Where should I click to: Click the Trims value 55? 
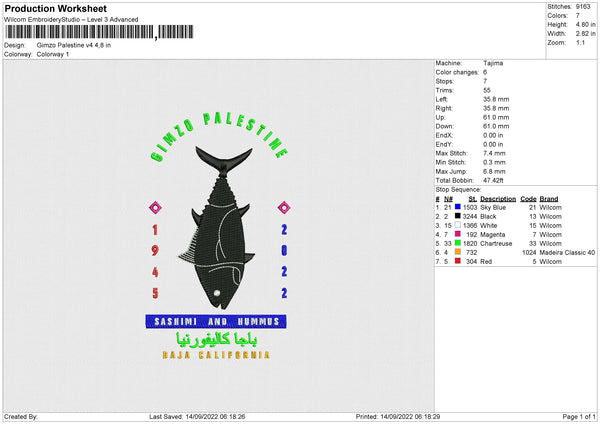486,90
